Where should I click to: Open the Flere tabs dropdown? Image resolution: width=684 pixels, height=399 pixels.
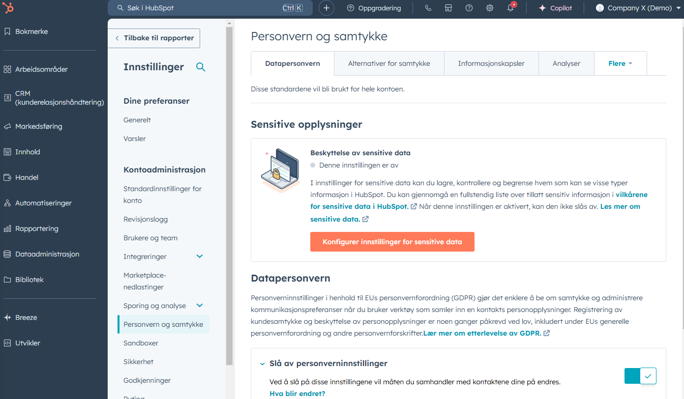tap(620, 64)
